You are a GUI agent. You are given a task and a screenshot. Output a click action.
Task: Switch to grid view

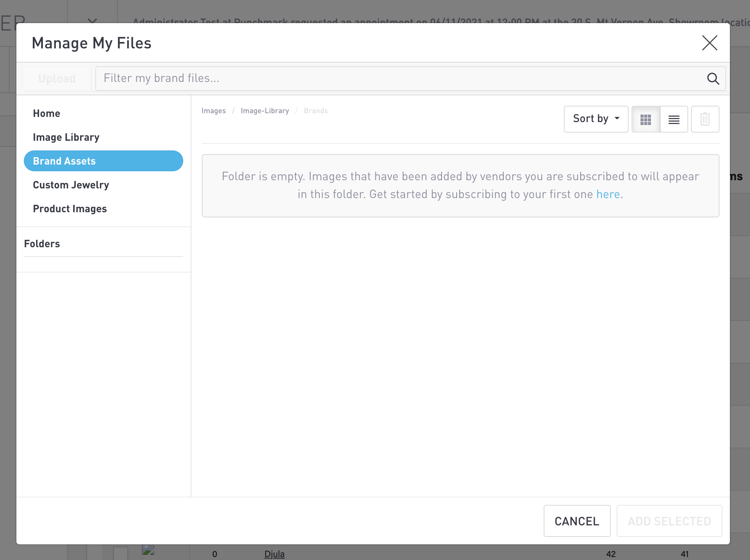click(x=646, y=120)
